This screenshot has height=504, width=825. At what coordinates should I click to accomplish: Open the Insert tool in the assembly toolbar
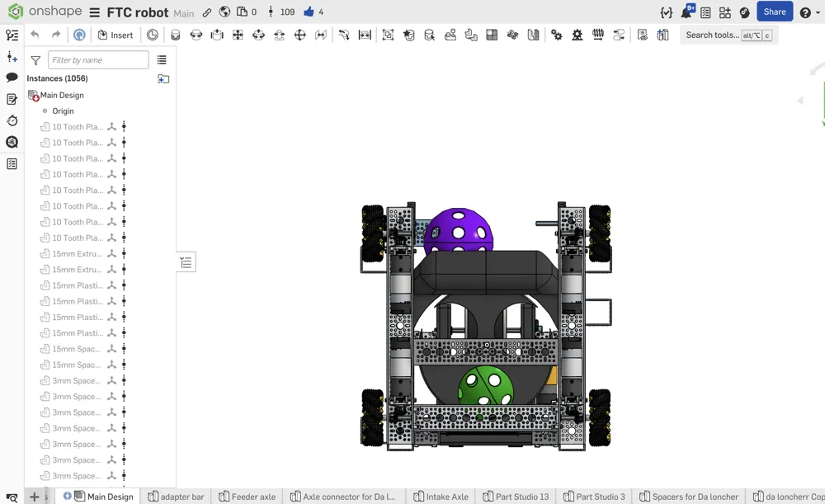click(x=115, y=35)
